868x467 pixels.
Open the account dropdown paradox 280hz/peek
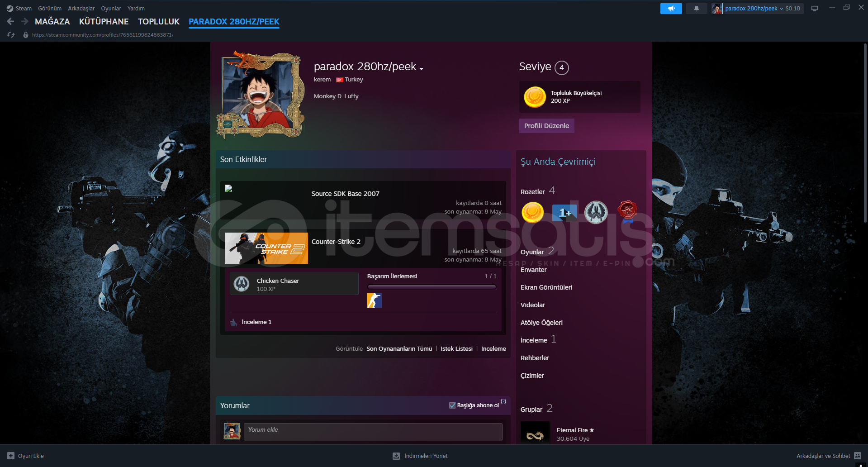click(754, 8)
